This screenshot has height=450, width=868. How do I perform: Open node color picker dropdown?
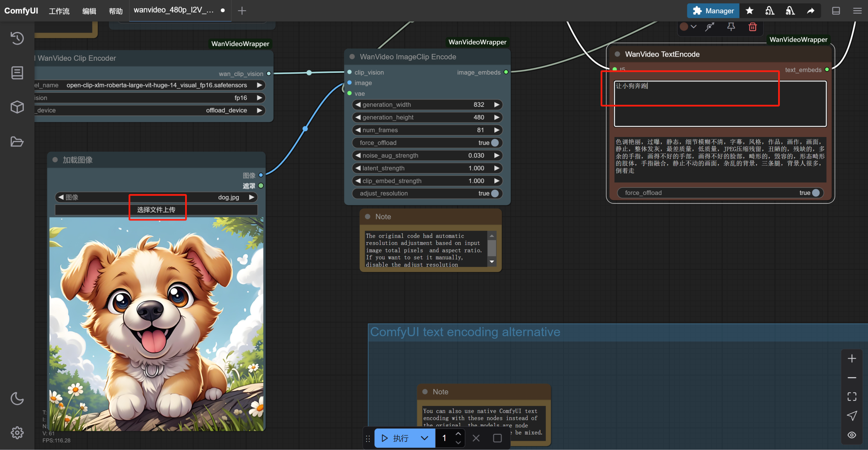tap(688, 27)
